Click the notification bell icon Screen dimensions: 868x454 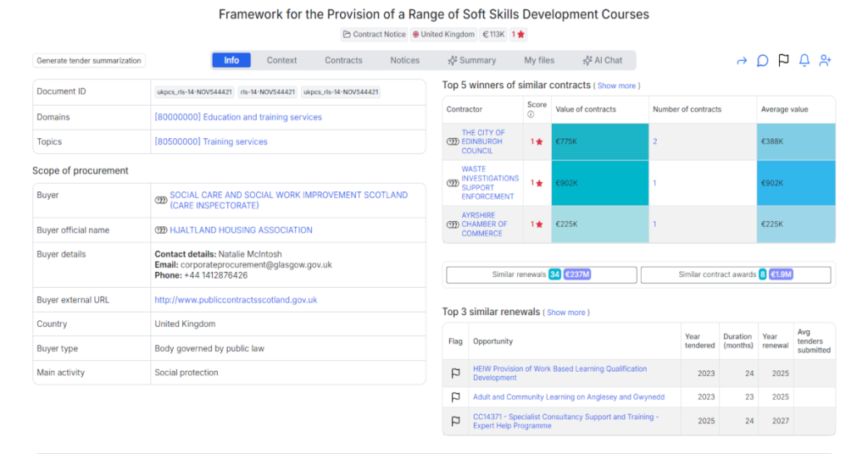804,60
